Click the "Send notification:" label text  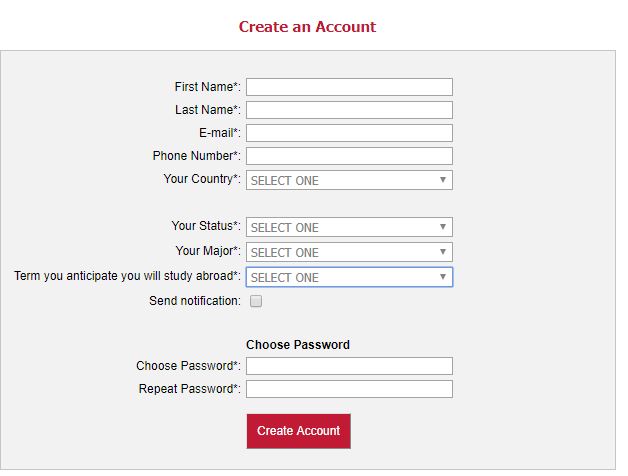click(x=195, y=301)
